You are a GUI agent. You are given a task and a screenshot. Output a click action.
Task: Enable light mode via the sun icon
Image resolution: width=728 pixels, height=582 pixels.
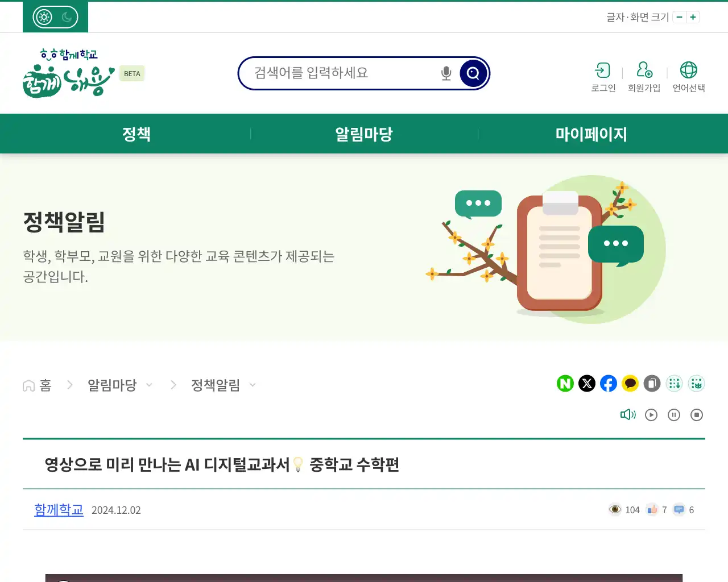tap(43, 17)
